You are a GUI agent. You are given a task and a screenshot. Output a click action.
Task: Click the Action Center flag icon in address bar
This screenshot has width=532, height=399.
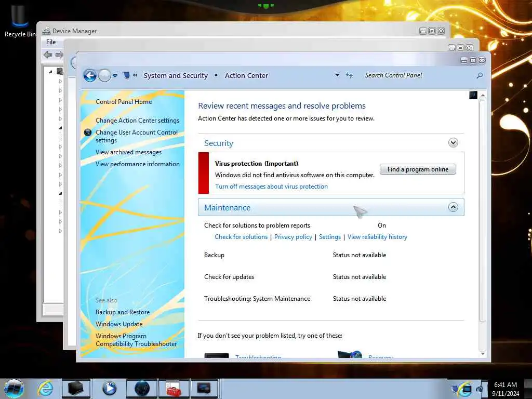[126, 75]
